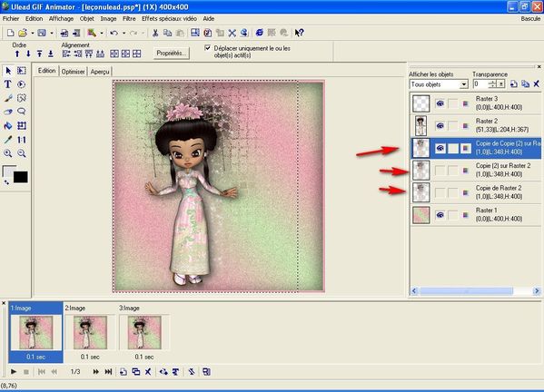This screenshot has height=392, width=544.
Task: Select the 'Copie de Raster 2' layer row
Action: [476, 192]
